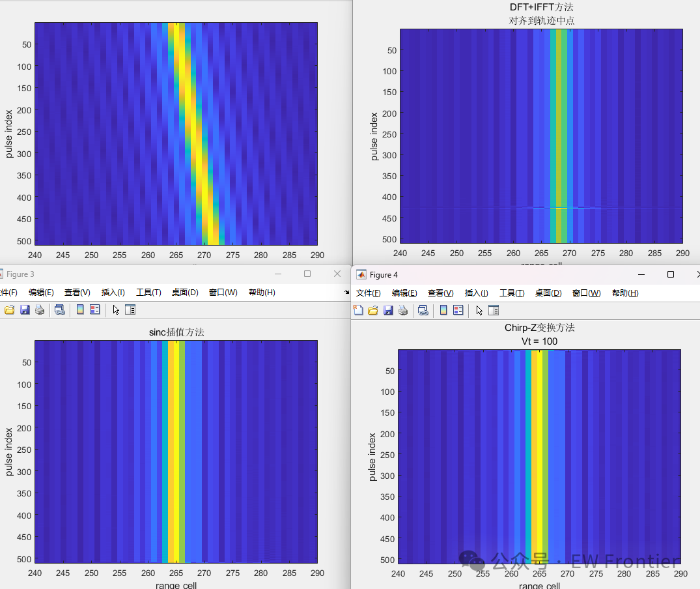The width and height of the screenshot is (700, 589).
Task: Open 查看(V) menu in Figure 3
Action: click(x=77, y=293)
